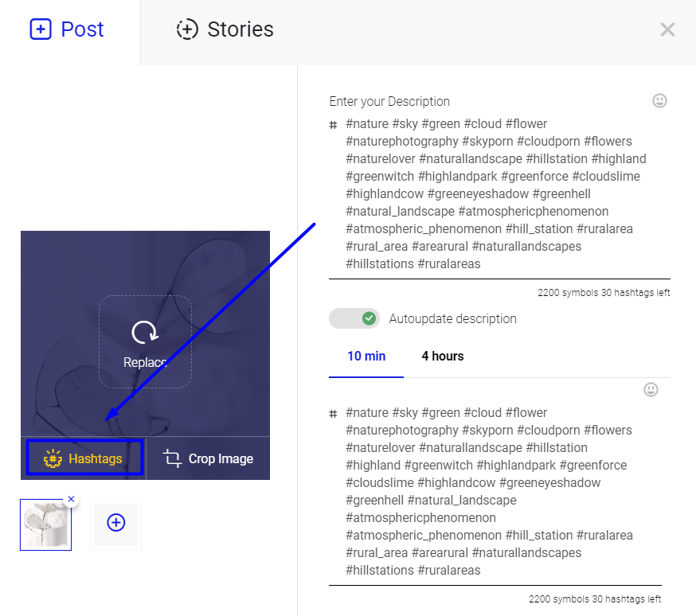Remove the uploaded image via its small x
Image resolution: width=696 pixels, height=616 pixels.
point(71,499)
